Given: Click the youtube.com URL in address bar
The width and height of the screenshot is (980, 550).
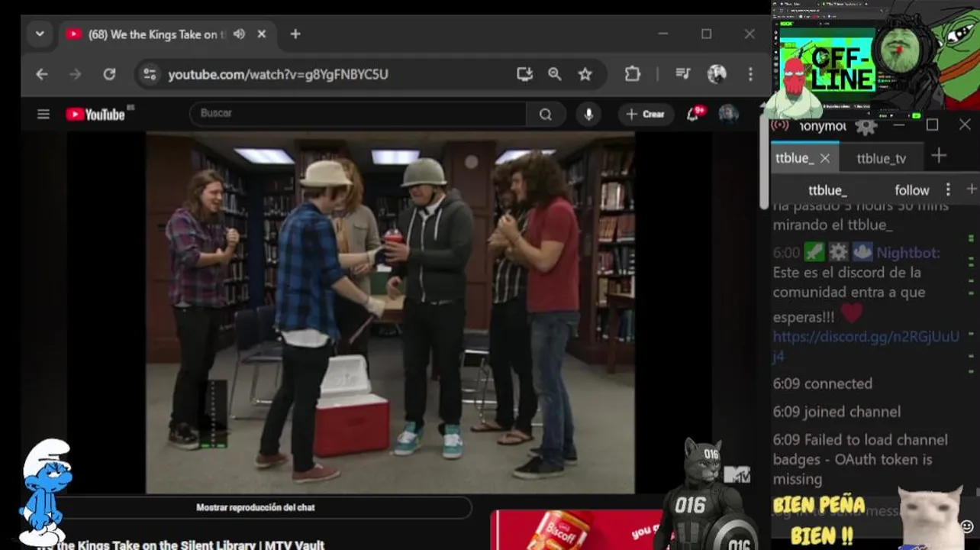Looking at the screenshot, I should pos(278,74).
